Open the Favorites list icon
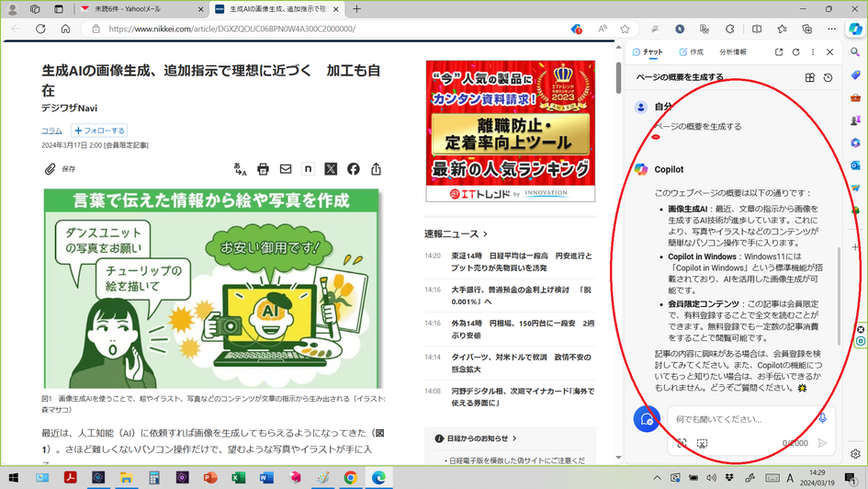The width and height of the screenshot is (868, 489). pyautogui.click(x=782, y=28)
